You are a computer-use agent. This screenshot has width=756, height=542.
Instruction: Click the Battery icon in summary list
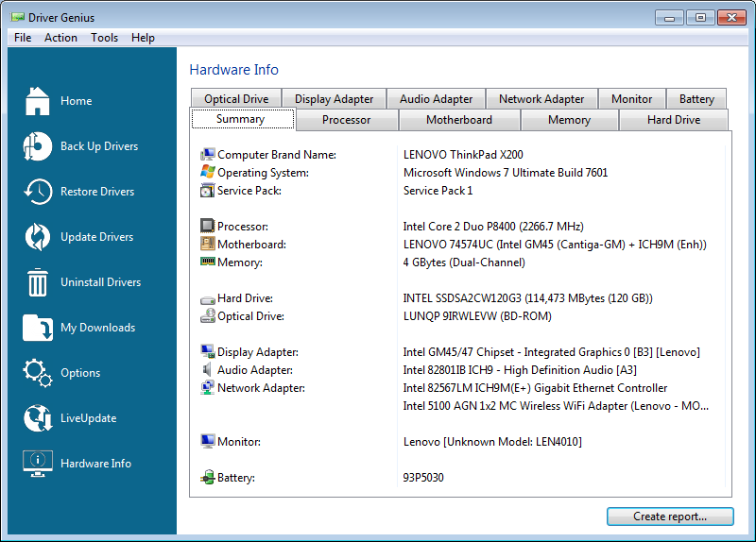pos(208,478)
